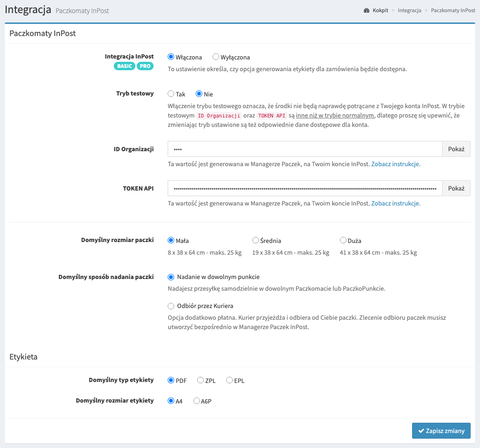
Task: Enable test mode by selecting Tak
Action: pos(171,94)
